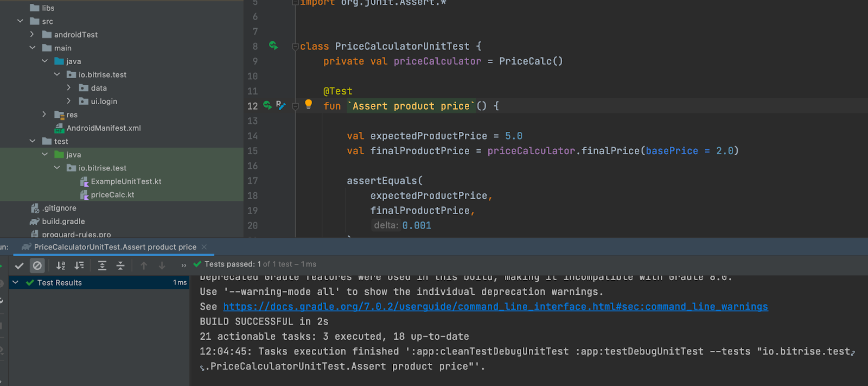Collapse io.bitrise.test package under test
Viewport: 868px width, 386px height.
click(x=57, y=168)
